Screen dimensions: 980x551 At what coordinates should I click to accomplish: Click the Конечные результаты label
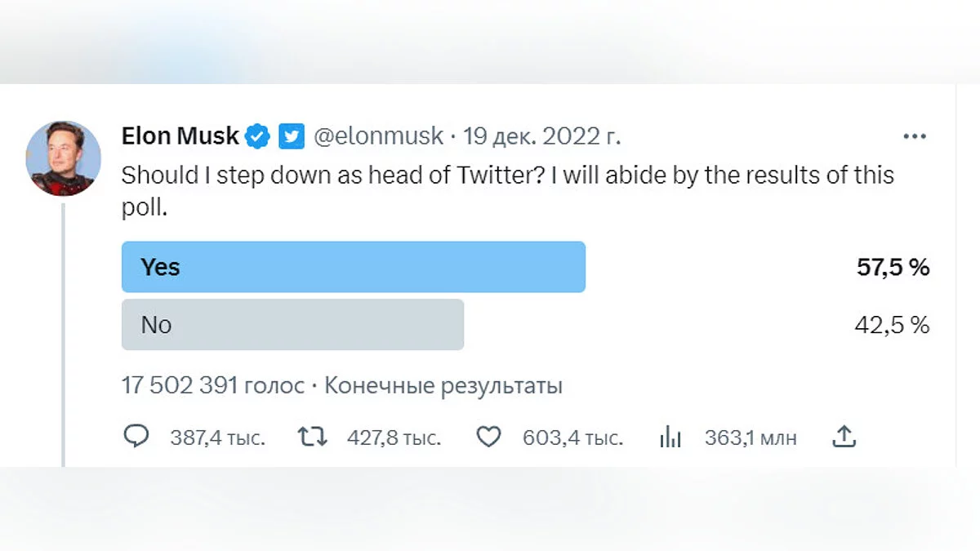443,385
